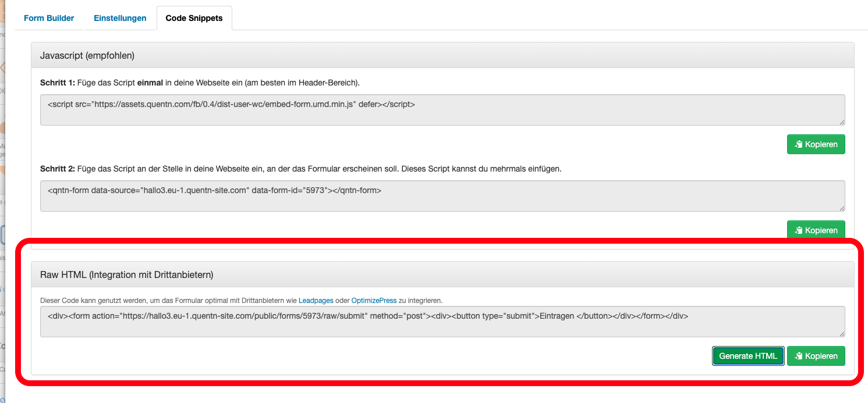Screen dimensions: 868x403
Task: Copy the qntn-form snippet with Kopieren
Action: 816,230
